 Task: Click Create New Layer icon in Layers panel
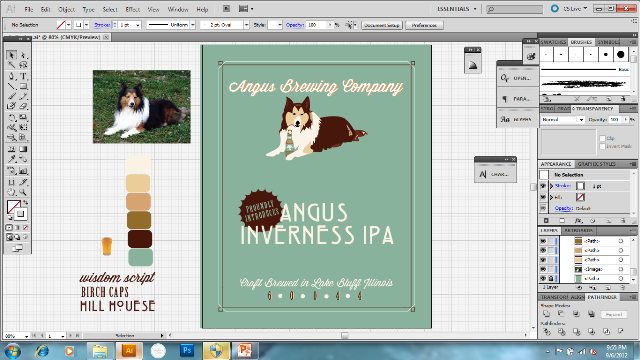[x=608, y=288]
